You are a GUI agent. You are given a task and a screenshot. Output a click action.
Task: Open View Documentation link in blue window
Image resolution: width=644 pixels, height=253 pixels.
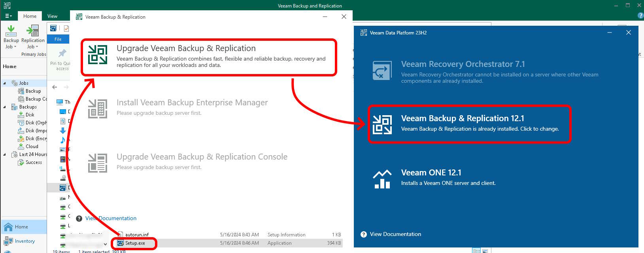395,234
